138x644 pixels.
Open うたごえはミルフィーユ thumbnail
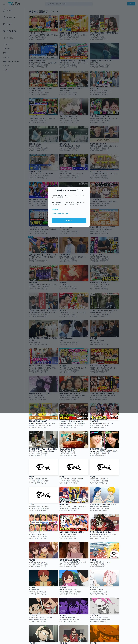coord(74,106)
